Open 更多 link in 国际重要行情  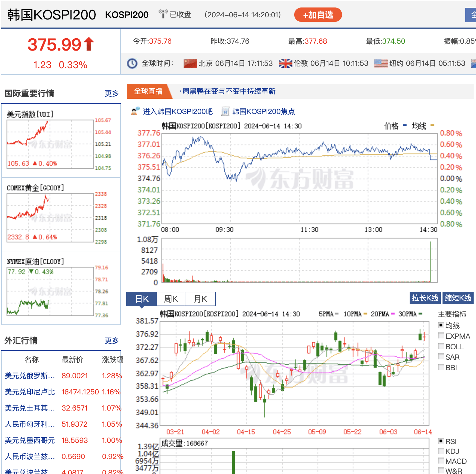tap(112, 94)
